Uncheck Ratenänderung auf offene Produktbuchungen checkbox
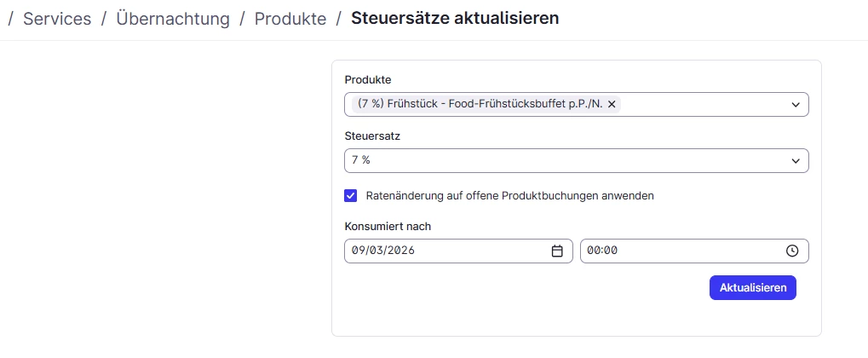Image resolution: width=868 pixels, height=358 pixels. coord(351,195)
